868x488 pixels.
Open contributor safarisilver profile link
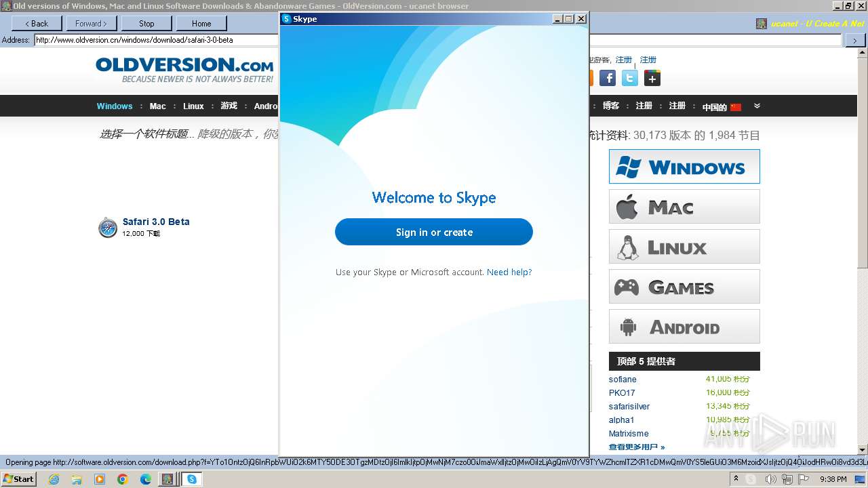coord(629,407)
